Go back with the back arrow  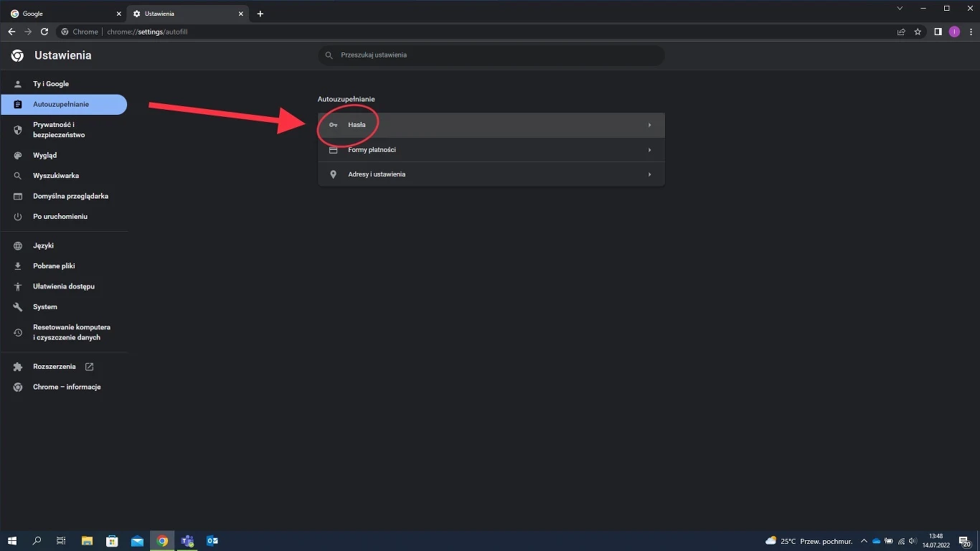point(11,32)
